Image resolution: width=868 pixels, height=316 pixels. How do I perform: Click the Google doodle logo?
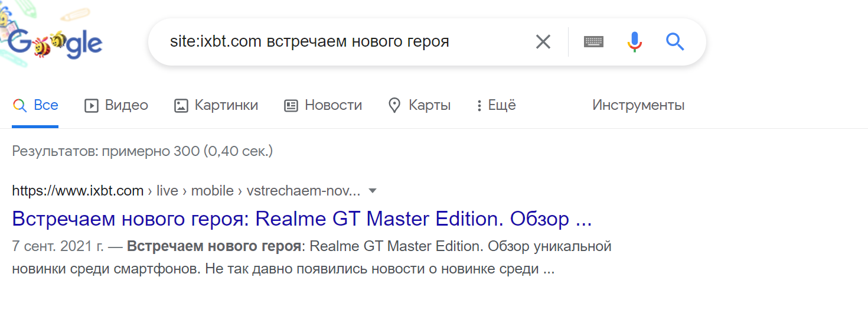coord(54,43)
